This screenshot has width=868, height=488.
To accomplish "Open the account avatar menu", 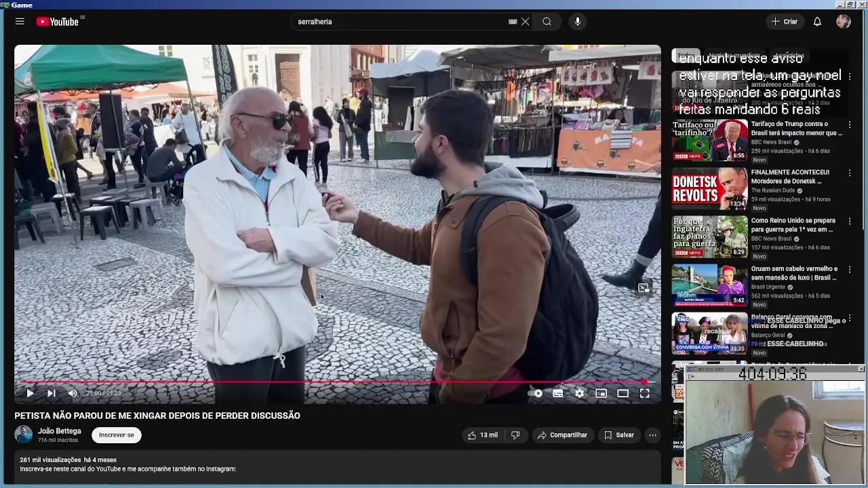I will (x=844, y=22).
